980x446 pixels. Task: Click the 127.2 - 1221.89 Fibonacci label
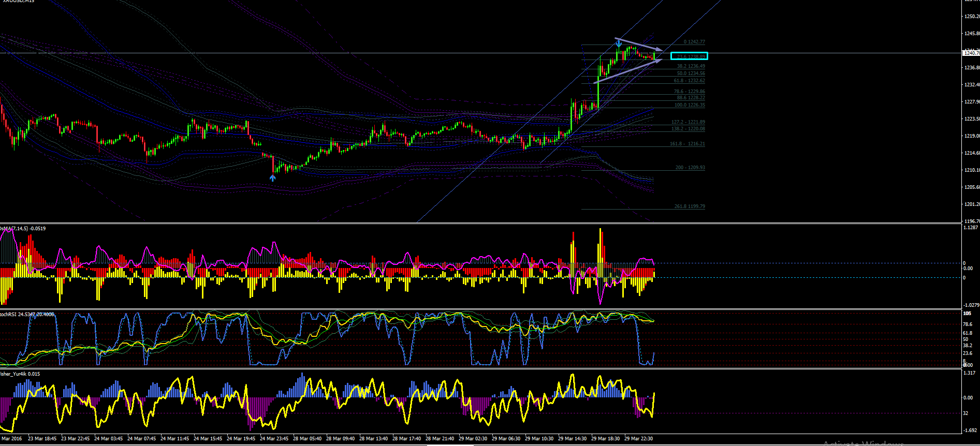click(688, 122)
